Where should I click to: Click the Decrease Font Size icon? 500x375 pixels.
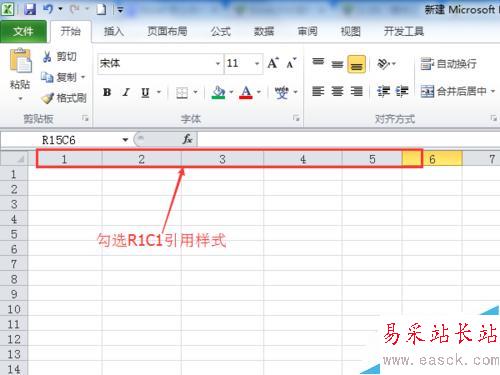[x=291, y=63]
